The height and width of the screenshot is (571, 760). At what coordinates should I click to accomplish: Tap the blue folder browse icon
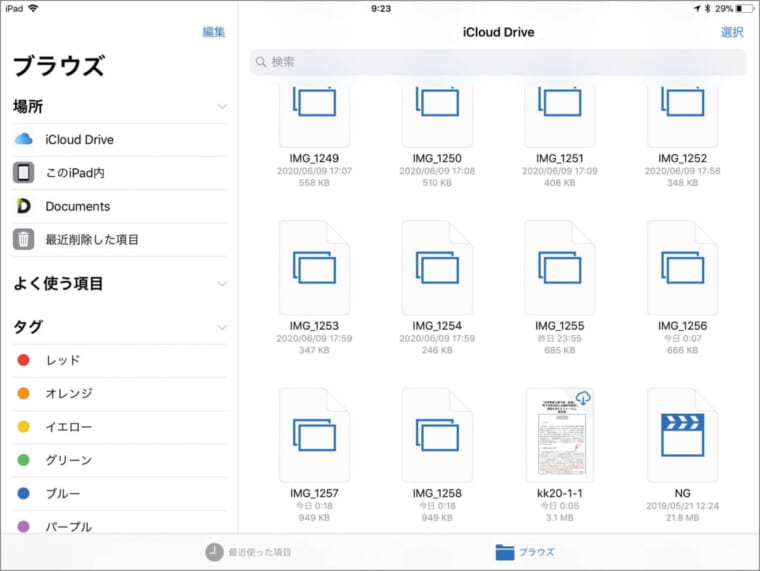(x=505, y=552)
